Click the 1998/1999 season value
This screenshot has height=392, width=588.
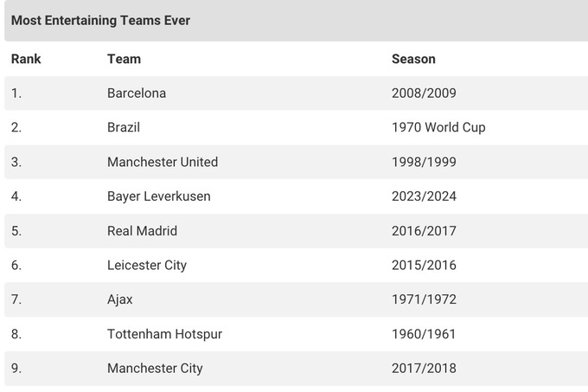[424, 162]
